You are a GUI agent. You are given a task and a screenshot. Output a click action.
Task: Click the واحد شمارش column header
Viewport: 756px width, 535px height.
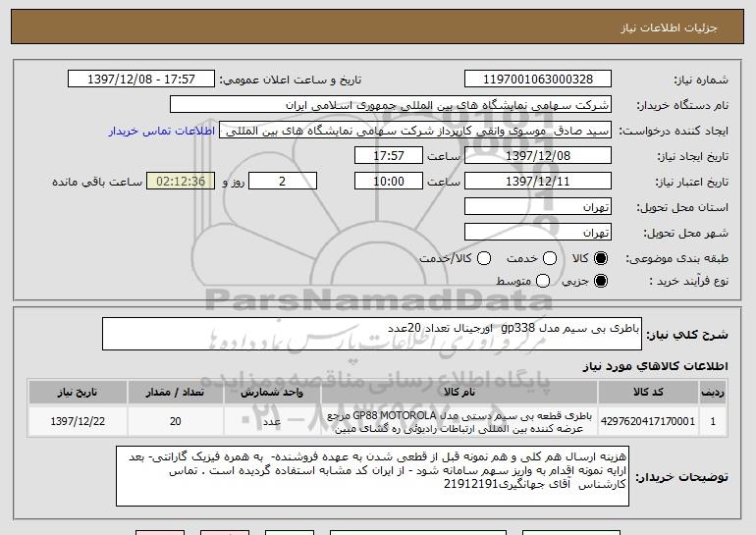272,393
